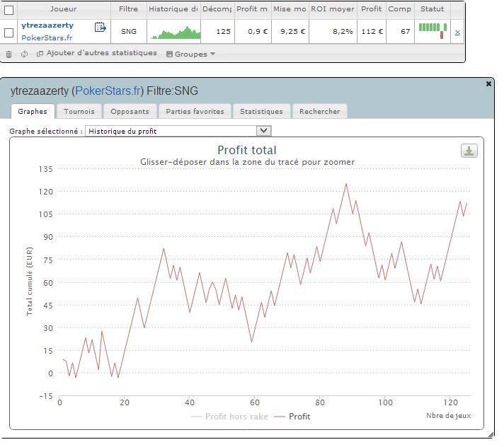Screen dimensions: 504x447
Task: Click the refresh icon beside the trash
Action: click(25, 54)
